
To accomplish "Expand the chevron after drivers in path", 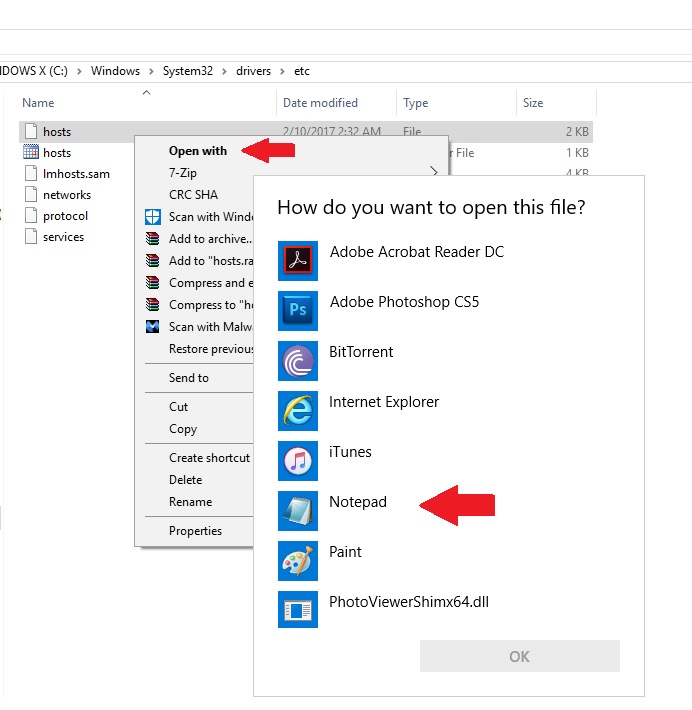I will click(x=283, y=71).
